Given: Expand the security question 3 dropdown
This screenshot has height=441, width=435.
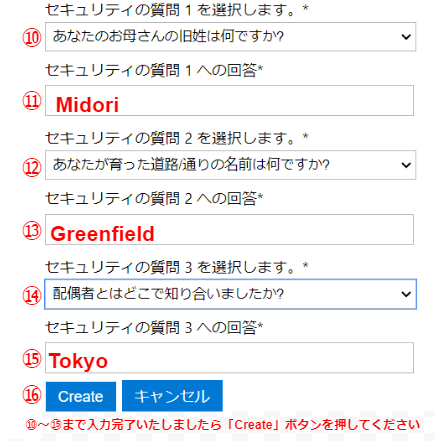Looking at the screenshot, I should click(230, 294).
